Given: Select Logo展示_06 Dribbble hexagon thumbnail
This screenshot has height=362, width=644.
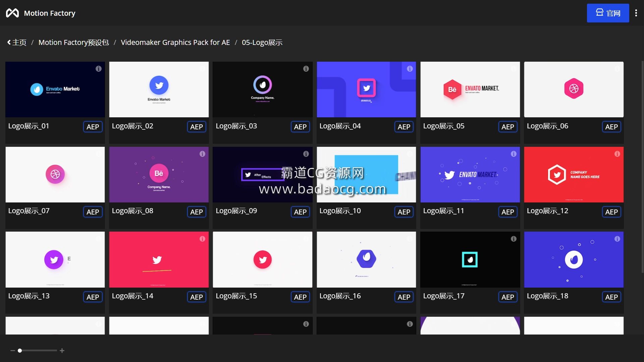Looking at the screenshot, I should [574, 89].
